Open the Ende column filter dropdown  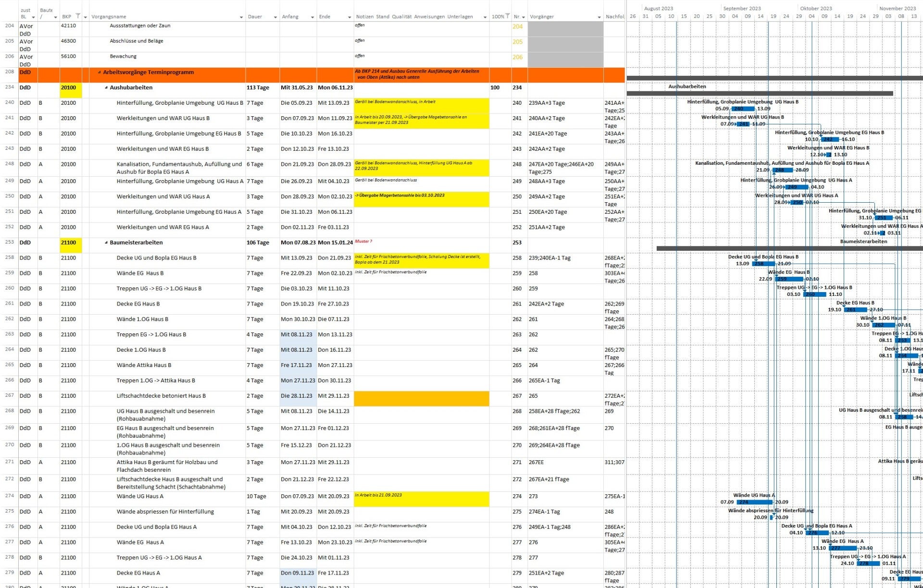[x=349, y=17]
